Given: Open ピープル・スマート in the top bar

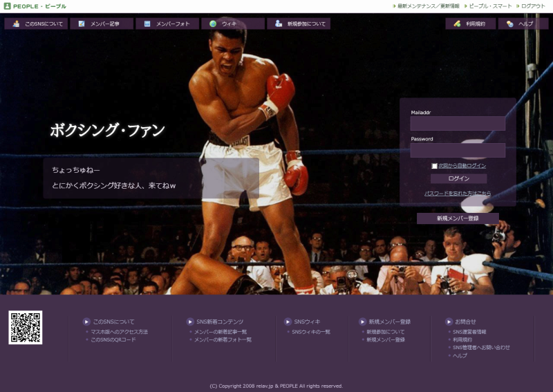Looking at the screenshot, I should pyautogui.click(x=490, y=6).
